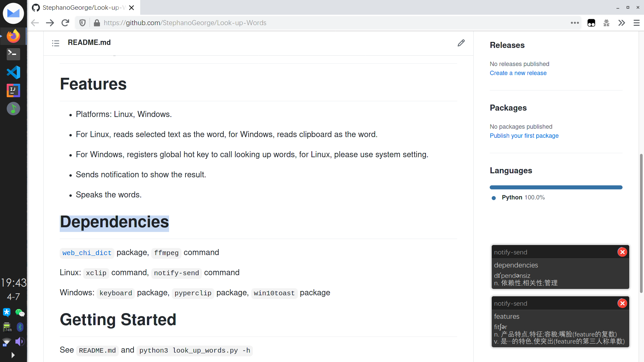The image size is (644, 362).
Task: Close the StephanoGeorge/Look-up-Words tab
Action: [132, 8]
